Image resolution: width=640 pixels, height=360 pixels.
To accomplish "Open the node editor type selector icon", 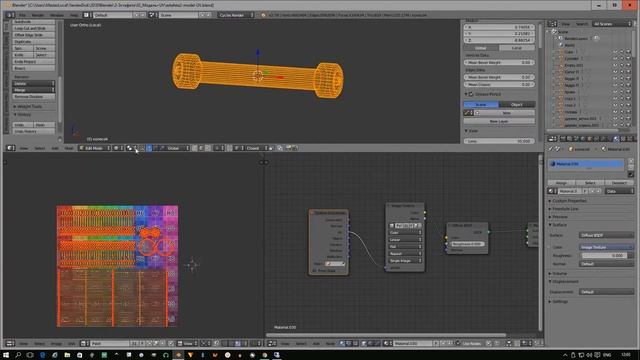I will click(x=272, y=344).
